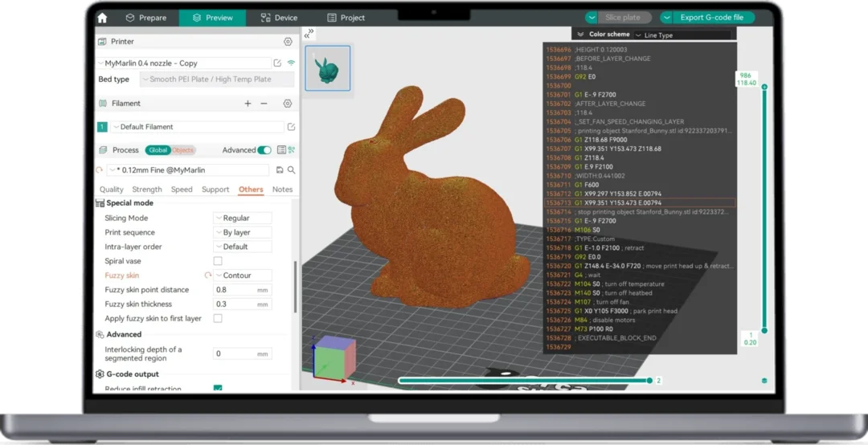Click the Slice plate button
868x445 pixels.
click(x=624, y=18)
